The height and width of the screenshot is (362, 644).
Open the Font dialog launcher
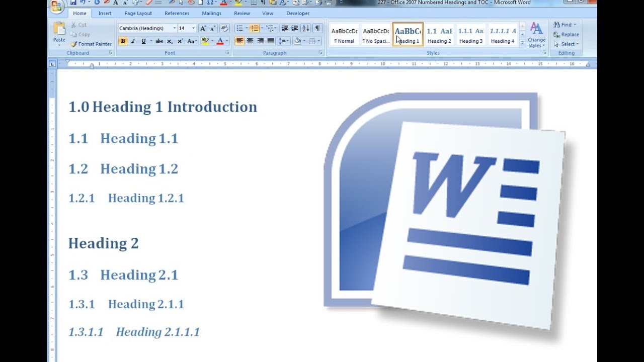tap(227, 53)
